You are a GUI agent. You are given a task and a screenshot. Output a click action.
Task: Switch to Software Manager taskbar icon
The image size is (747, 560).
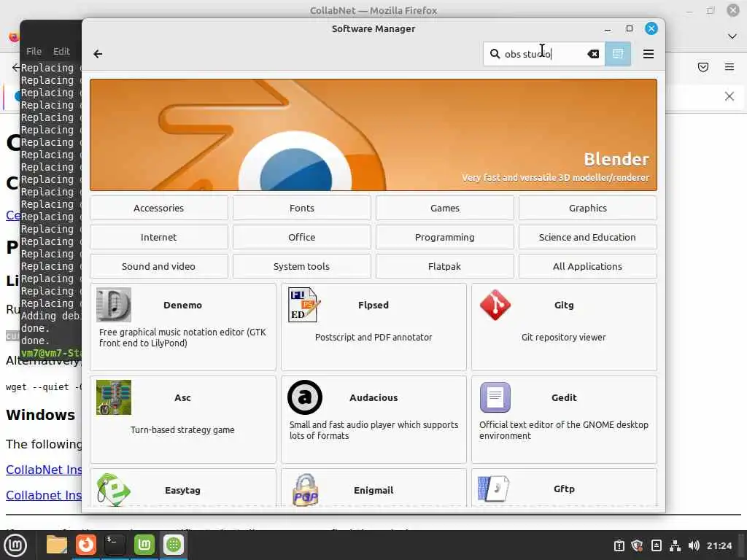click(x=174, y=545)
